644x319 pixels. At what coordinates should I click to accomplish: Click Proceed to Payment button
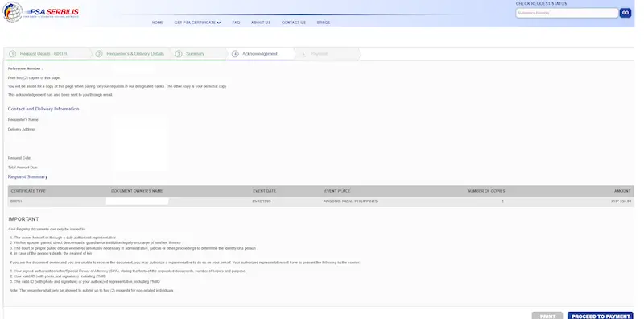(x=601, y=316)
